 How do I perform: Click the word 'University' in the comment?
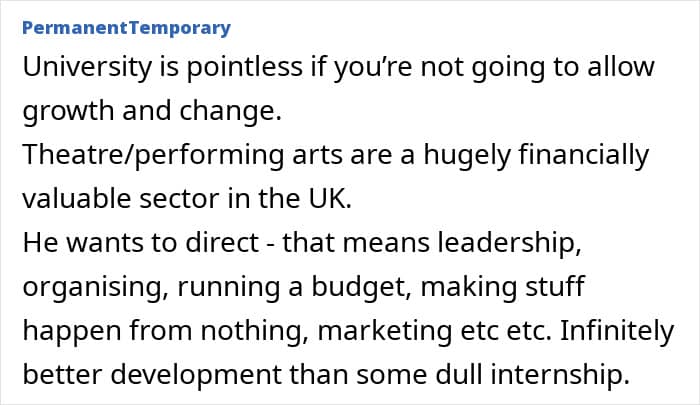tap(75, 69)
